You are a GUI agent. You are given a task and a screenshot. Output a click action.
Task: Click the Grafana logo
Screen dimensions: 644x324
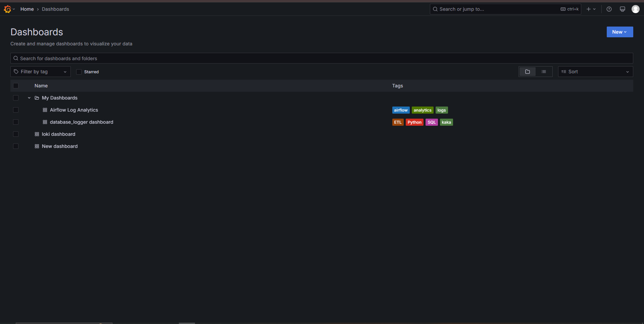click(7, 9)
